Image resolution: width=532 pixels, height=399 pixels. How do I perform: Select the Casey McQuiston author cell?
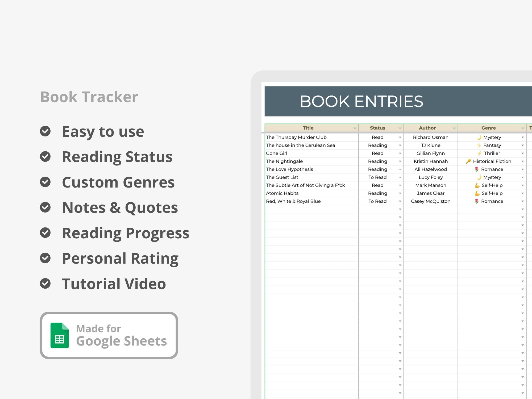click(x=430, y=201)
